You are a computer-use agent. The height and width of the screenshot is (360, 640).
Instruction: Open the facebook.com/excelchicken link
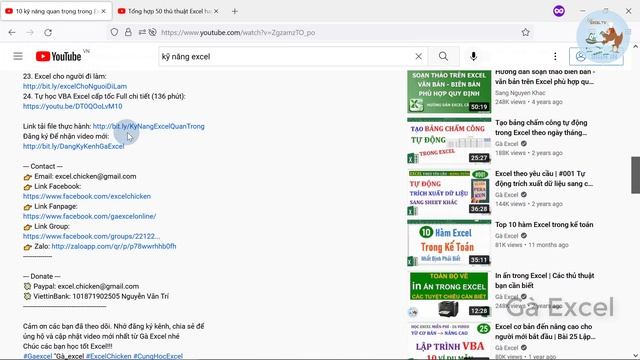pos(87,196)
